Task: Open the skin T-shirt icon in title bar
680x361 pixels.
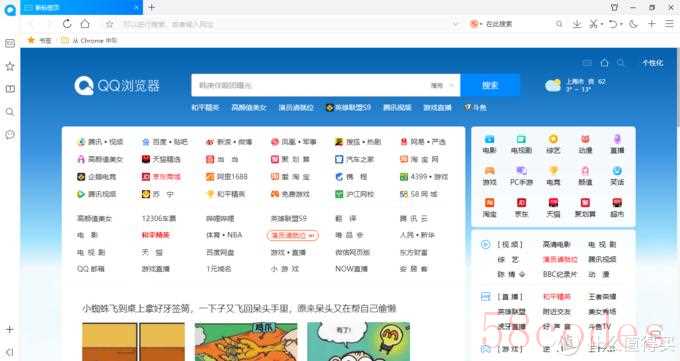Action: tap(614, 7)
